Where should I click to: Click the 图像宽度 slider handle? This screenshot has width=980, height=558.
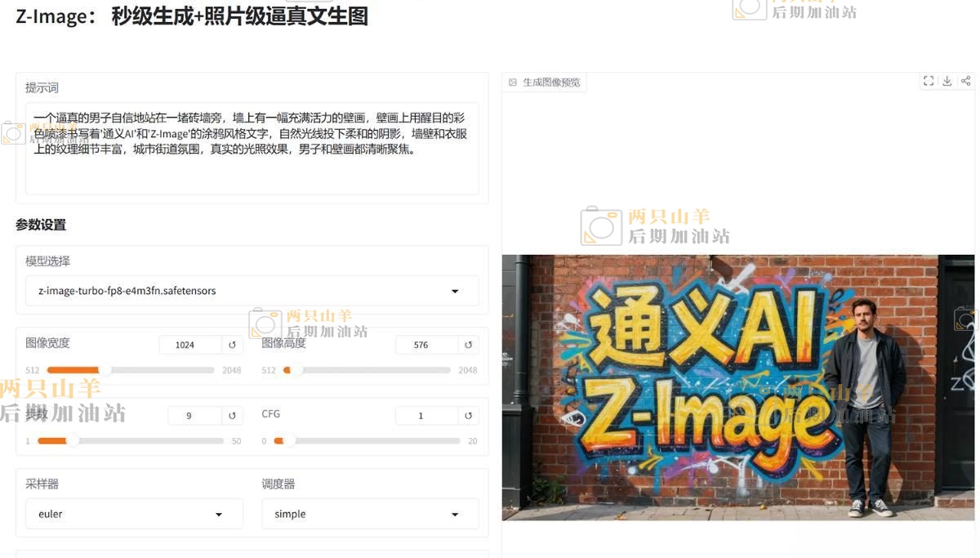tap(105, 370)
